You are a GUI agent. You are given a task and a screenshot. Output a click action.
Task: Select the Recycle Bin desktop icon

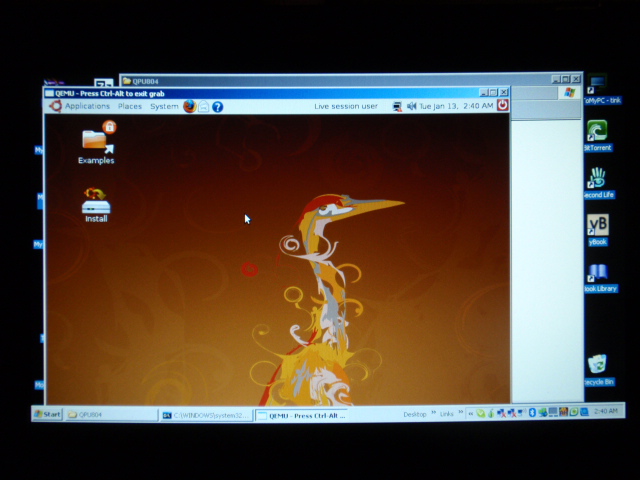[x=598, y=370]
